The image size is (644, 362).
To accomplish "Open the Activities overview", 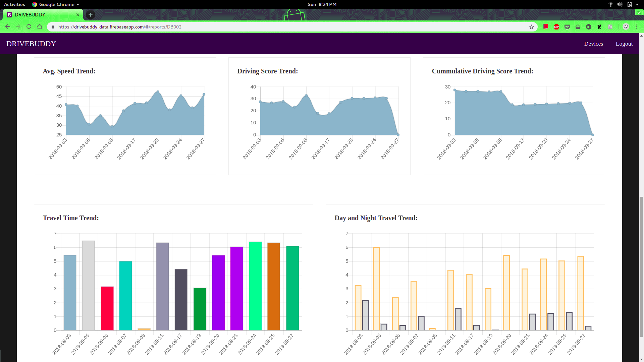I will pos(14,4).
